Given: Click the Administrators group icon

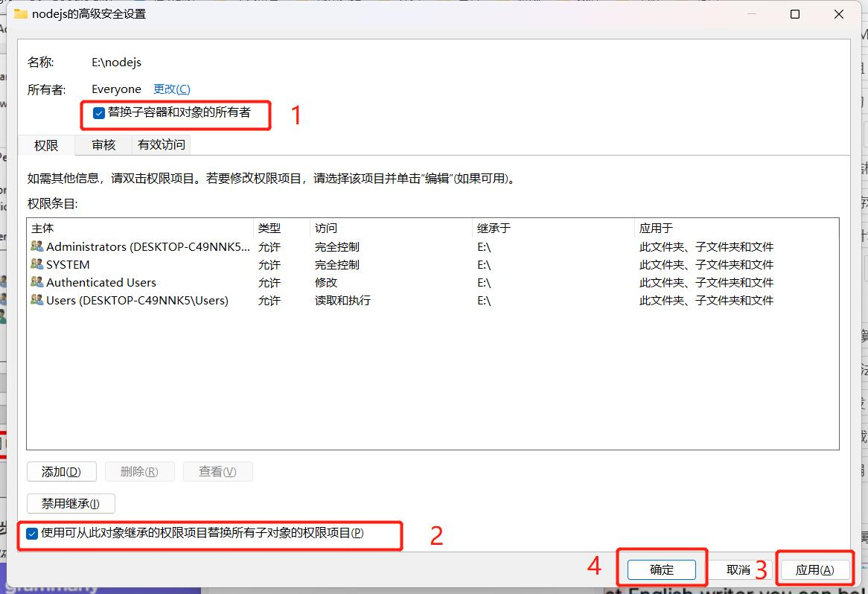Looking at the screenshot, I should [x=37, y=246].
